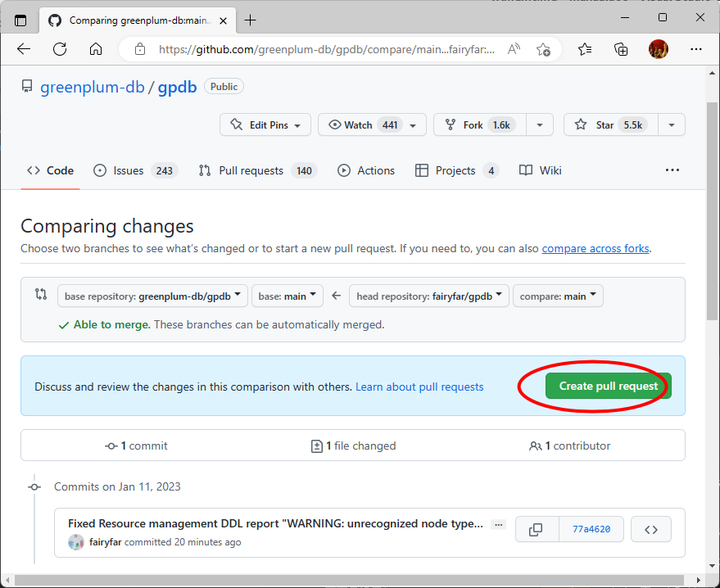This screenshot has height=588, width=720.
Task: Open the tab actions menu icon
Action: pyautogui.click(x=20, y=20)
